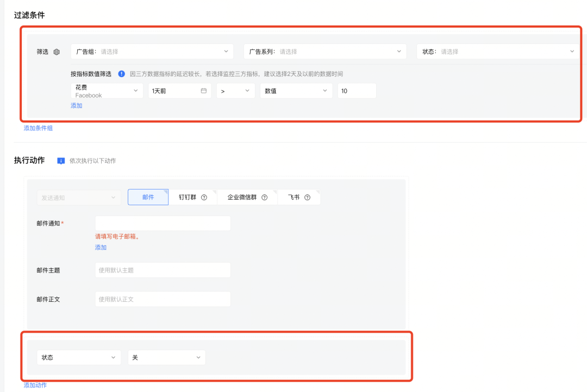Open the 花费 Facebook metric dropdown

[106, 91]
